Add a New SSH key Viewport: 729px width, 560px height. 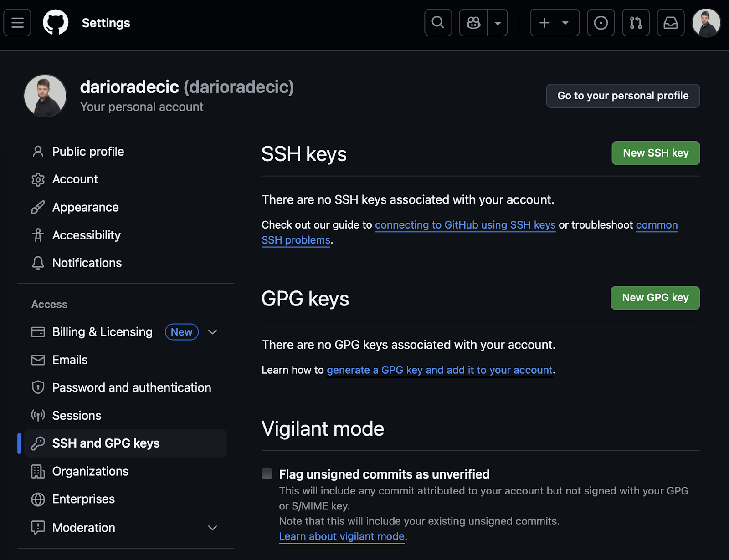[x=656, y=153]
